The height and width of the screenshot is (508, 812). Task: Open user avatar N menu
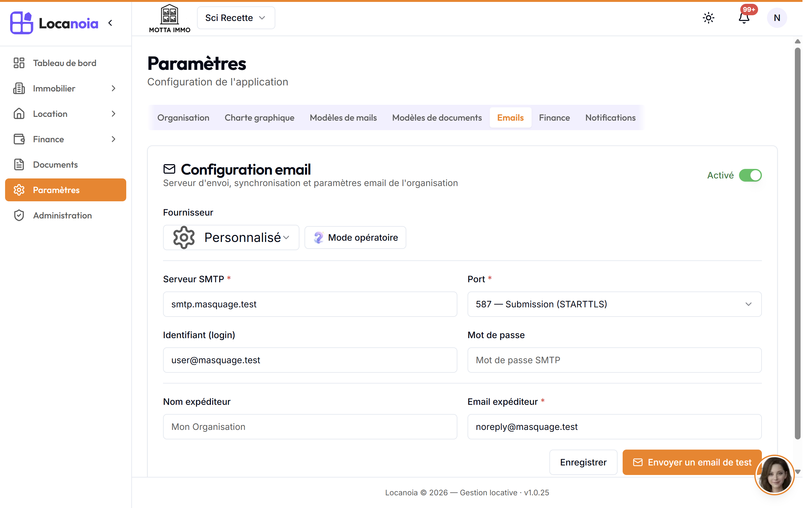[777, 18]
